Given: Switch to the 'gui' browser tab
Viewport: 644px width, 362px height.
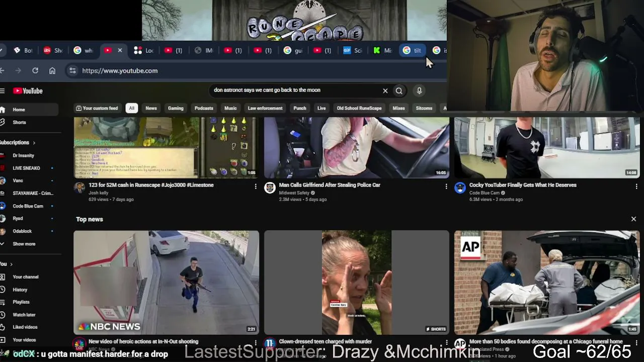Looking at the screenshot, I should pos(293,50).
